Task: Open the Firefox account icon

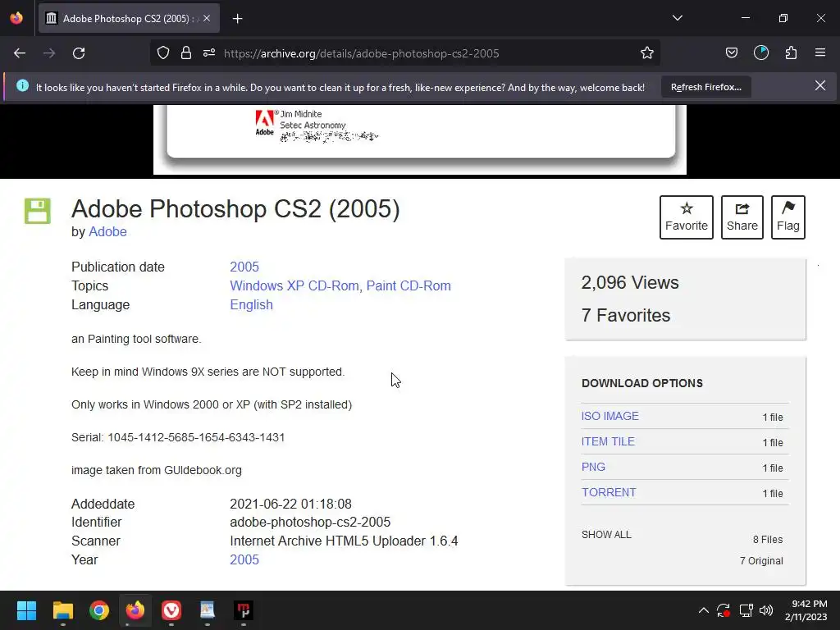Action: 761,53
